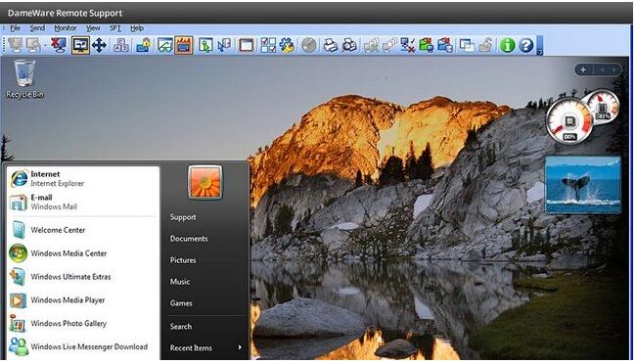Click the gear with key settings icon
The width and height of the screenshot is (636, 364).
pos(287,45)
